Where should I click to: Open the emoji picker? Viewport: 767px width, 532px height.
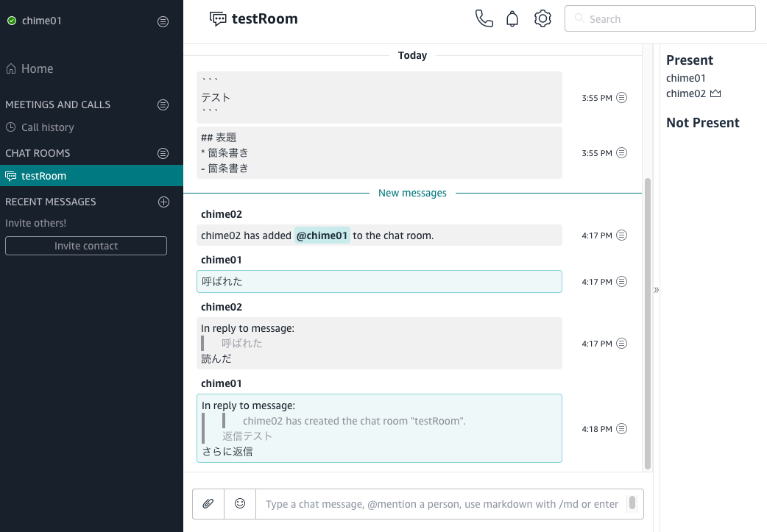point(240,503)
